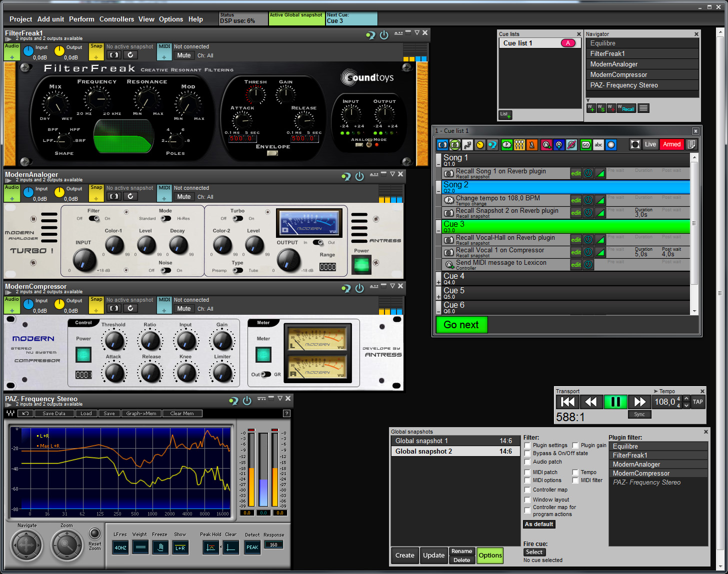The image size is (728, 574).
Task: Click the W divide icon in Navigator
Action: 611,108
